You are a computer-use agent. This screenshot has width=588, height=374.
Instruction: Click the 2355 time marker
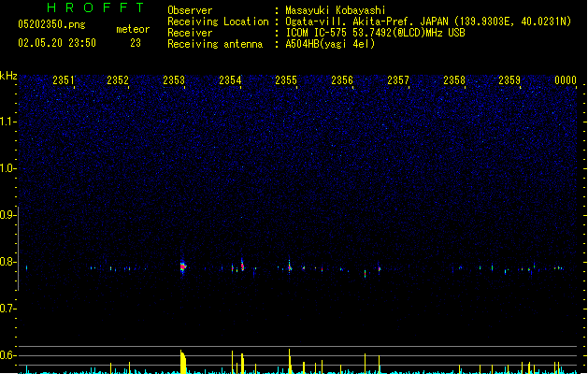(x=286, y=80)
